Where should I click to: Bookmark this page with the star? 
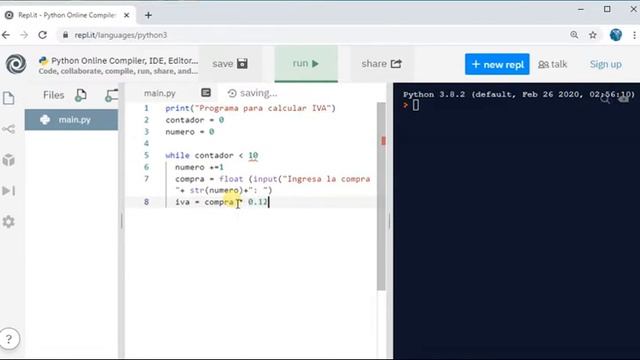pyautogui.click(x=593, y=35)
